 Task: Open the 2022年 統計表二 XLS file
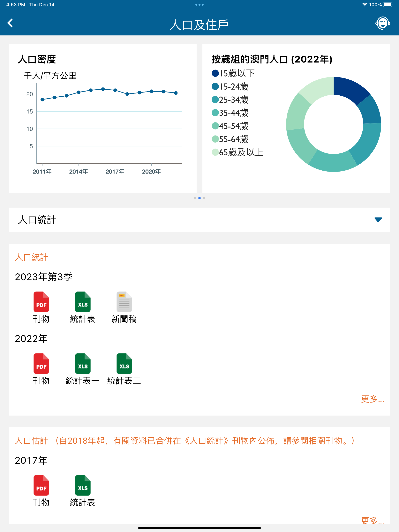click(124, 369)
